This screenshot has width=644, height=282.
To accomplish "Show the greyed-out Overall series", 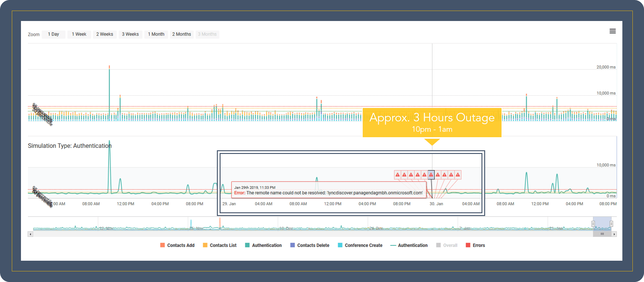I will click(447, 245).
